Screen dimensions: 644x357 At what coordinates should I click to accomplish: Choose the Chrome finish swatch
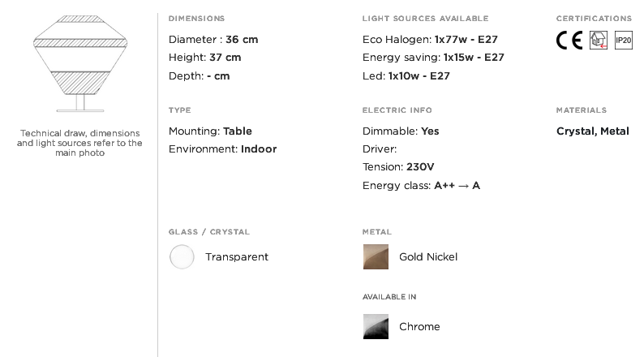[376, 327]
